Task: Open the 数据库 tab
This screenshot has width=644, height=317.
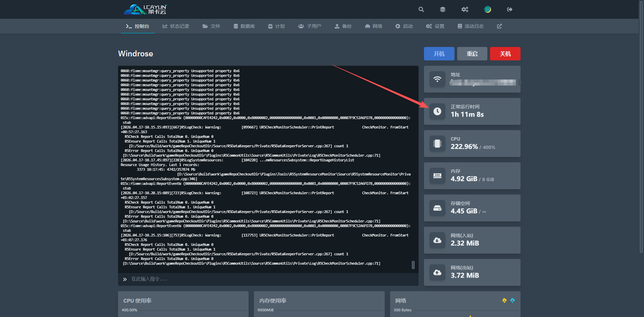Action: click(244, 26)
